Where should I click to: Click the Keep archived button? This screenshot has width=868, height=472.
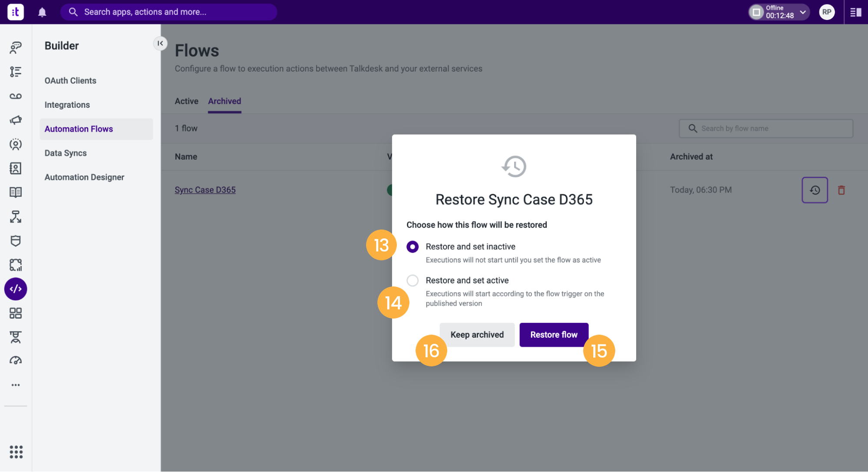477,335
